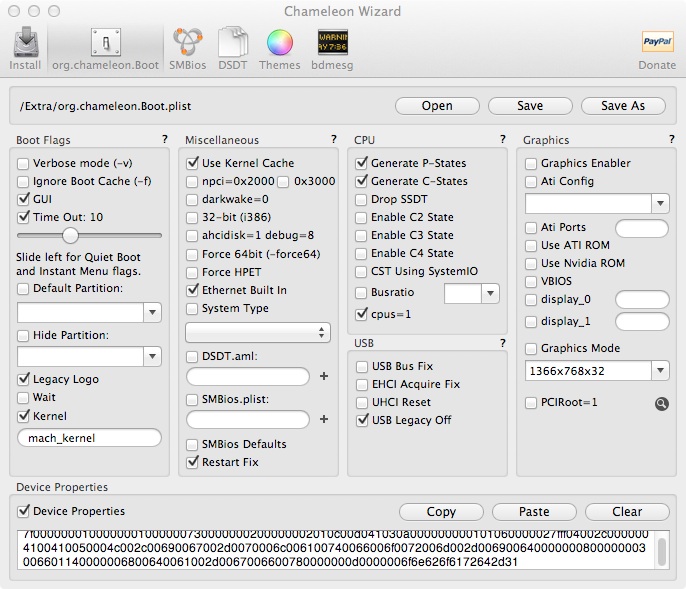Expand the Default Partition dropdown
This screenshot has height=589, width=686.
tap(152, 312)
